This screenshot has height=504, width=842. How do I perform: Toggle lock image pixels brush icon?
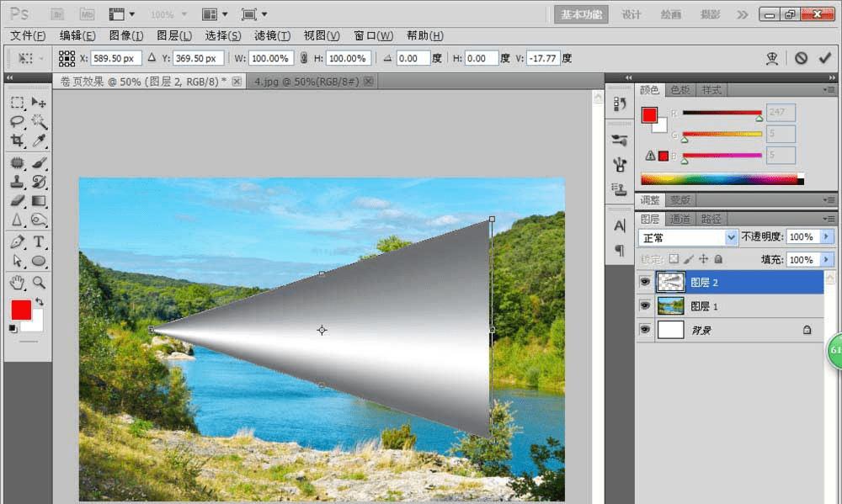[x=689, y=259]
